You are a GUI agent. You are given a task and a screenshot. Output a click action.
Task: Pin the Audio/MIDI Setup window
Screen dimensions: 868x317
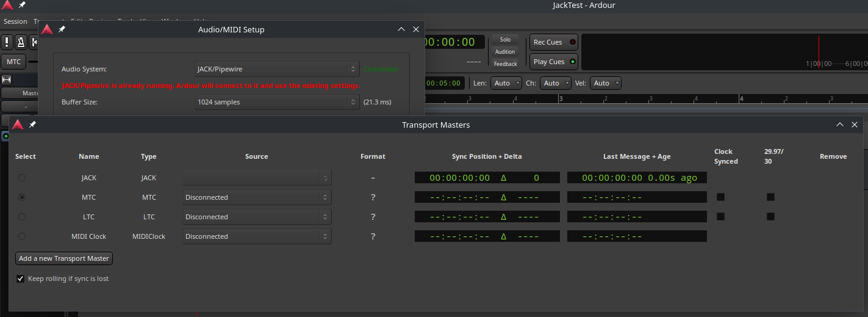coord(62,29)
